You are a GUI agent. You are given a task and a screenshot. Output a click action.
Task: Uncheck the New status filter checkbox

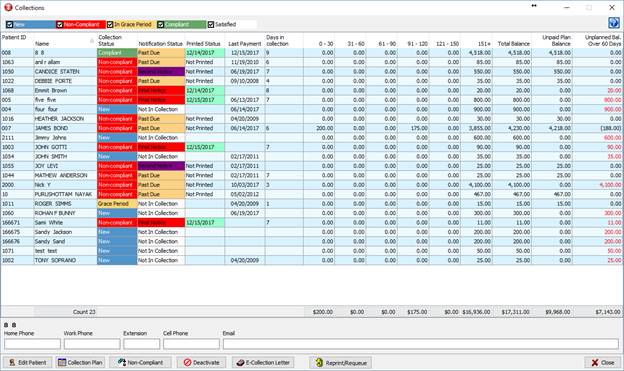[10, 25]
